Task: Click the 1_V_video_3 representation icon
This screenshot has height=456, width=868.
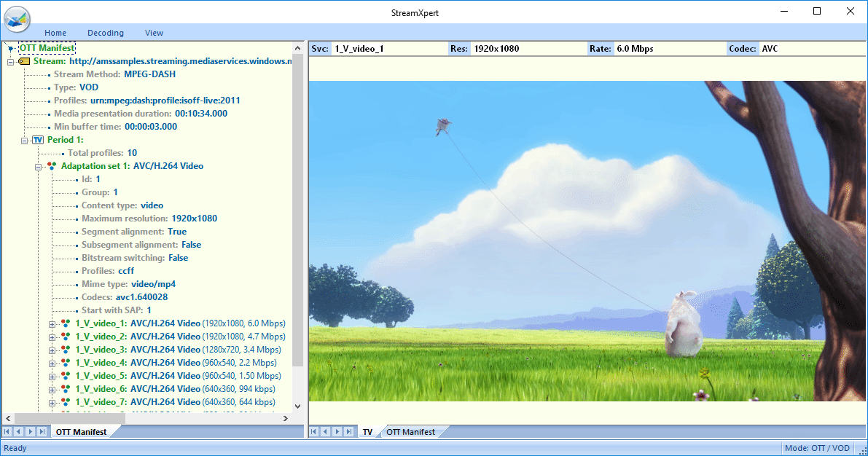Action: [66, 350]
